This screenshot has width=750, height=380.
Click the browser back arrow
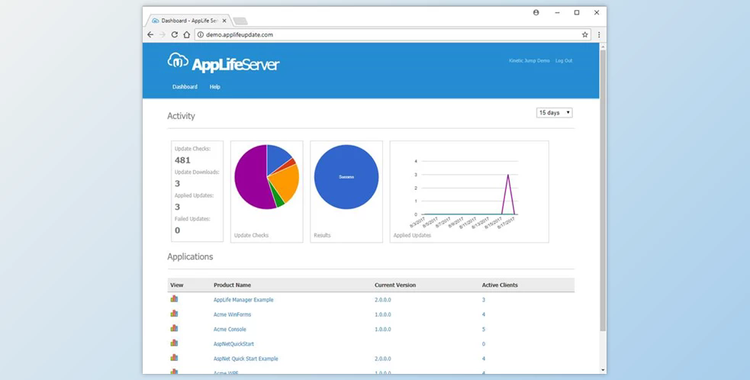pos(150,35)
